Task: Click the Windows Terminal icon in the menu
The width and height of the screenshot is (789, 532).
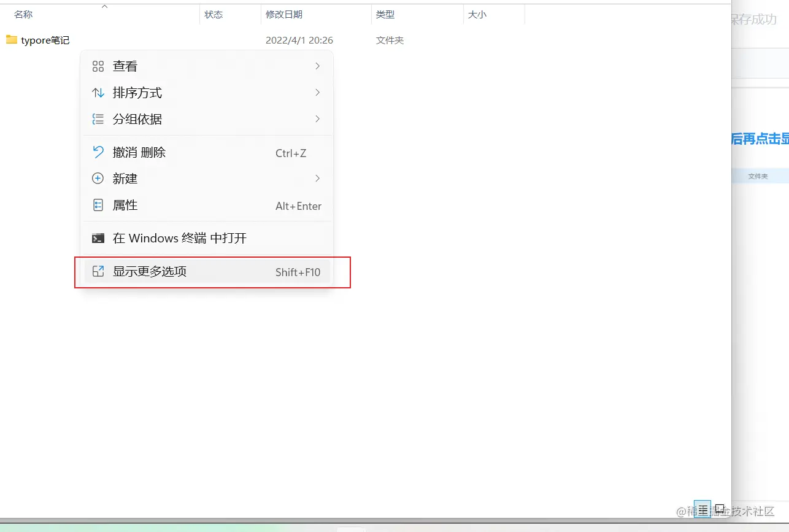Action: pos(98,238)
